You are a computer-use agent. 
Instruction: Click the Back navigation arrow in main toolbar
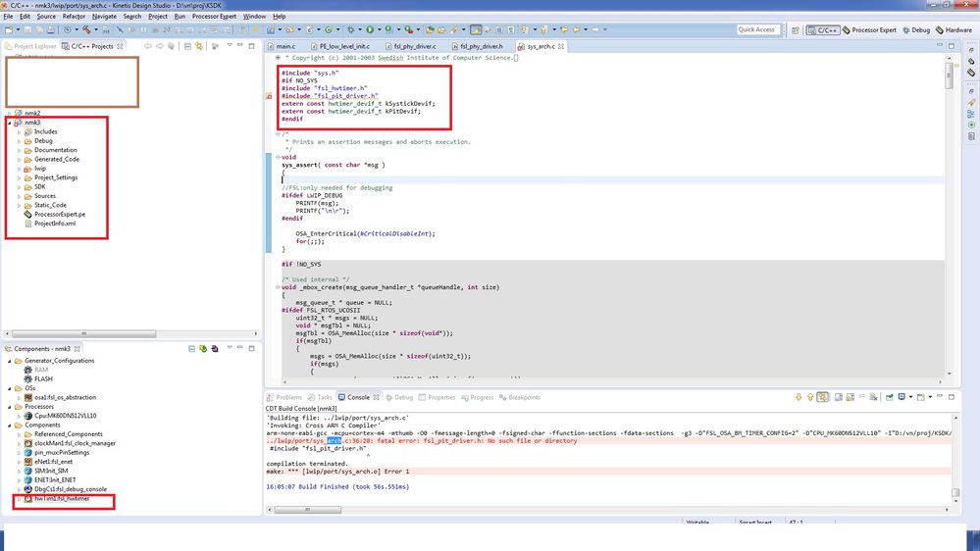coord(576,29)
